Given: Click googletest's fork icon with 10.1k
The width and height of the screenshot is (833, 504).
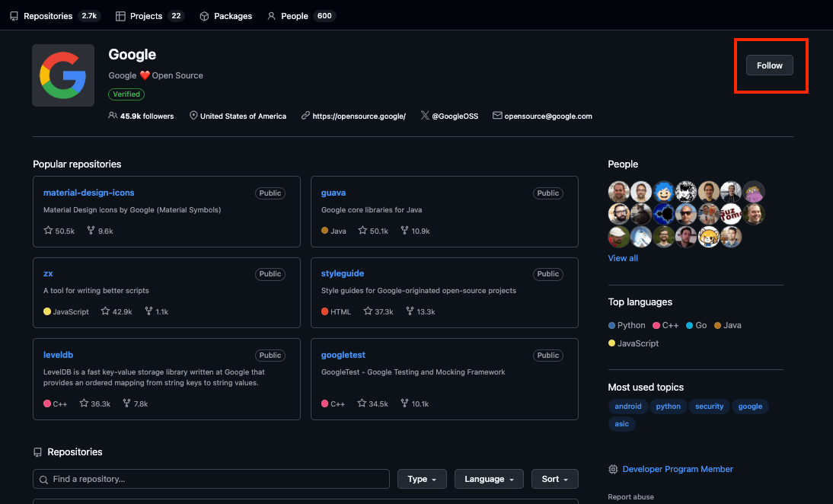Looking at the screenshot, I should tap(404, 403).
